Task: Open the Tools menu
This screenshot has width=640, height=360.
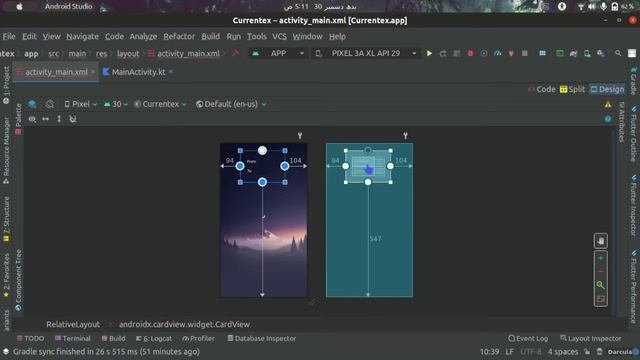Action: pos(256,36)
